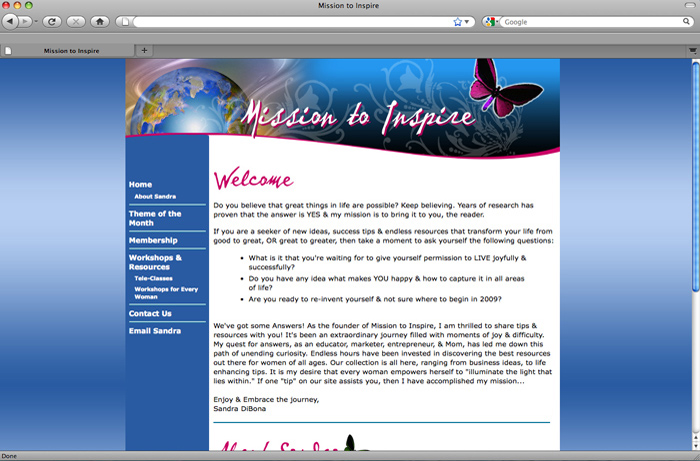Focus the address bar URL field
Viewport: 700px width, 461px height.
(x=292, y=21)
